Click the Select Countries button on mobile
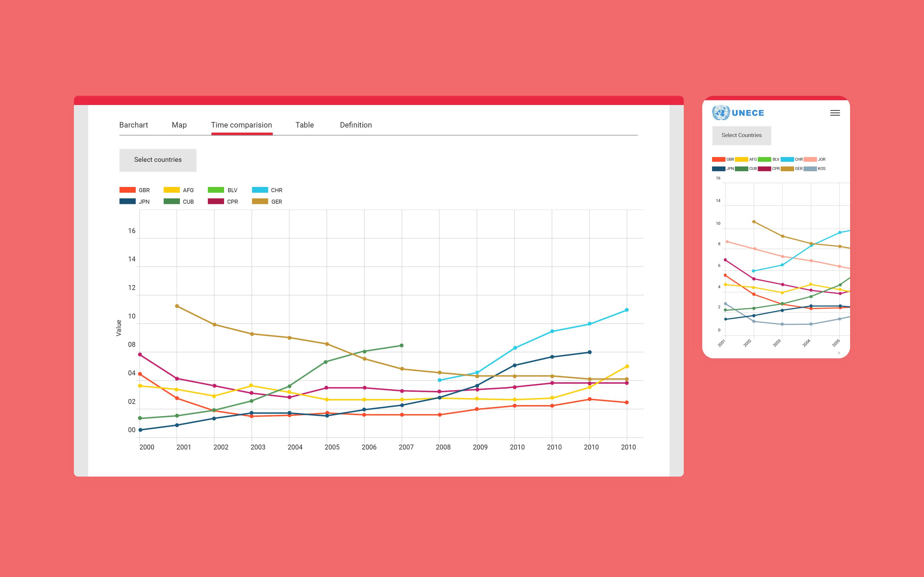924x577 pixels. pos(741,136)
